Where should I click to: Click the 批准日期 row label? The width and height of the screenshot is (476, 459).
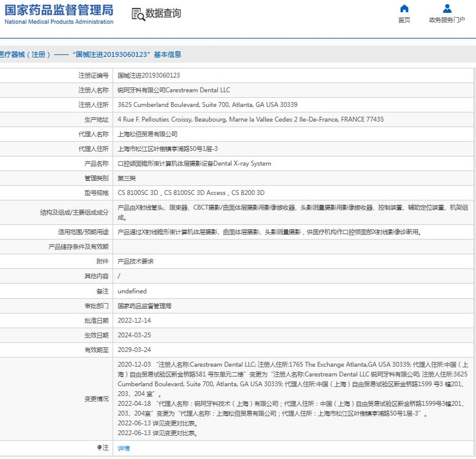click(96, 320)
